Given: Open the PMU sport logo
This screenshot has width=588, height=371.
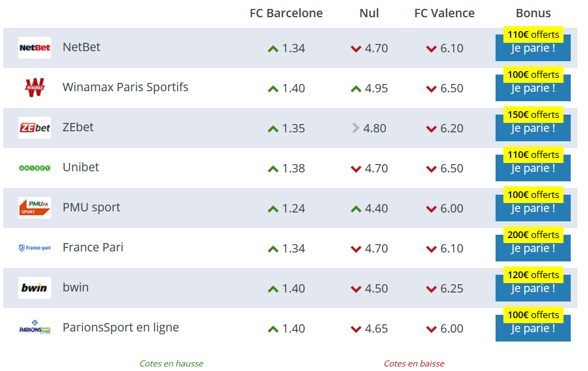Looking at the screenshot, I should tap(35, 208).
